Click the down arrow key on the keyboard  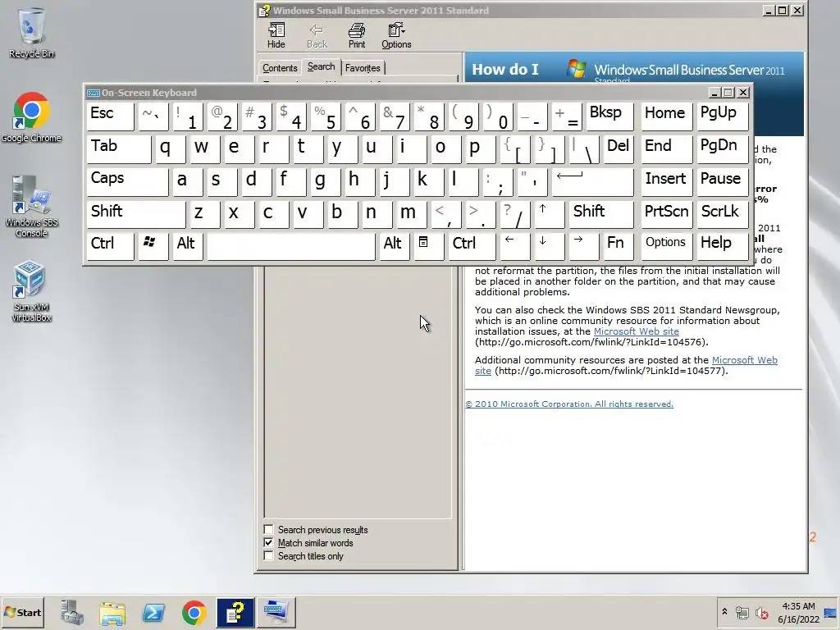pos(549,246)
